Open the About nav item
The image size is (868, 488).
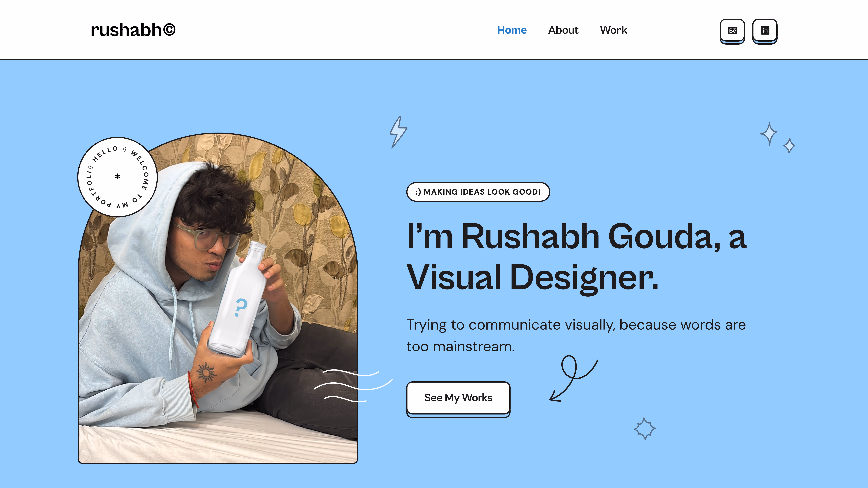tap(563, 30)
